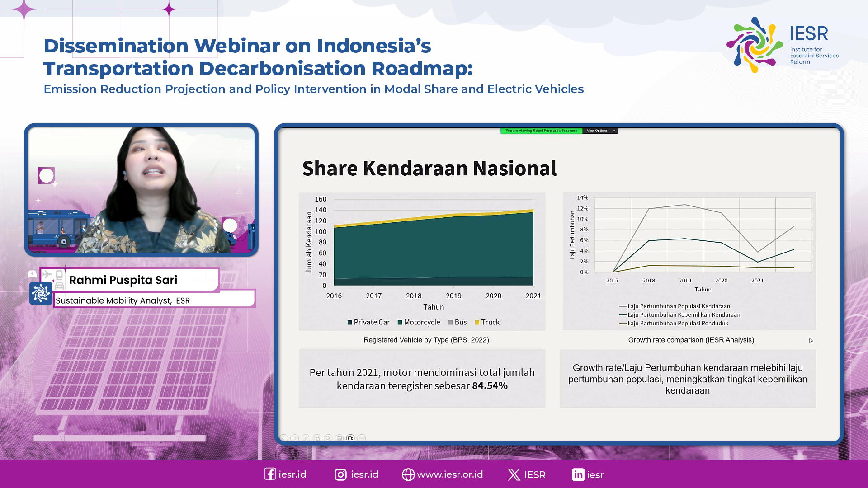This screenshot has width=868, height=488.
Task: Click the iesr text beside LinkedIn
Action: pyautogui.click(x=595, y=475)
